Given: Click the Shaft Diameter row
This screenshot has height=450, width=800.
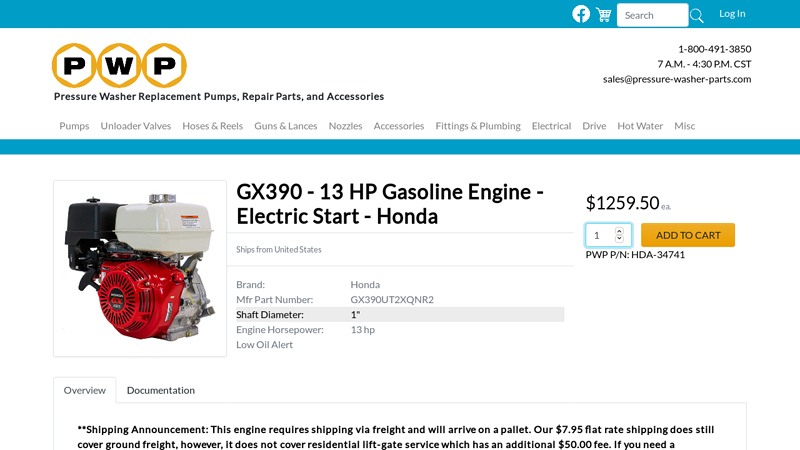Looking at the screenshot, I should click(400, 315).
